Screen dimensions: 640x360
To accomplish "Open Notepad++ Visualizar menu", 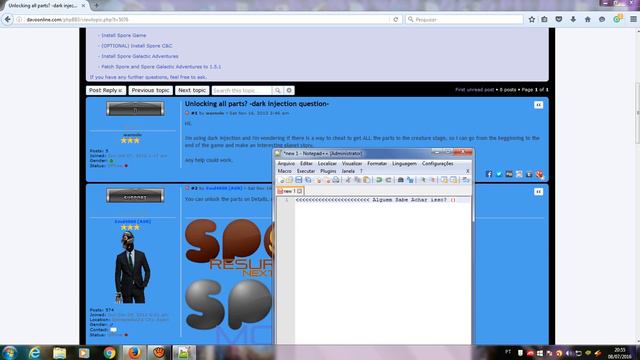I will [x=352, y=163].
